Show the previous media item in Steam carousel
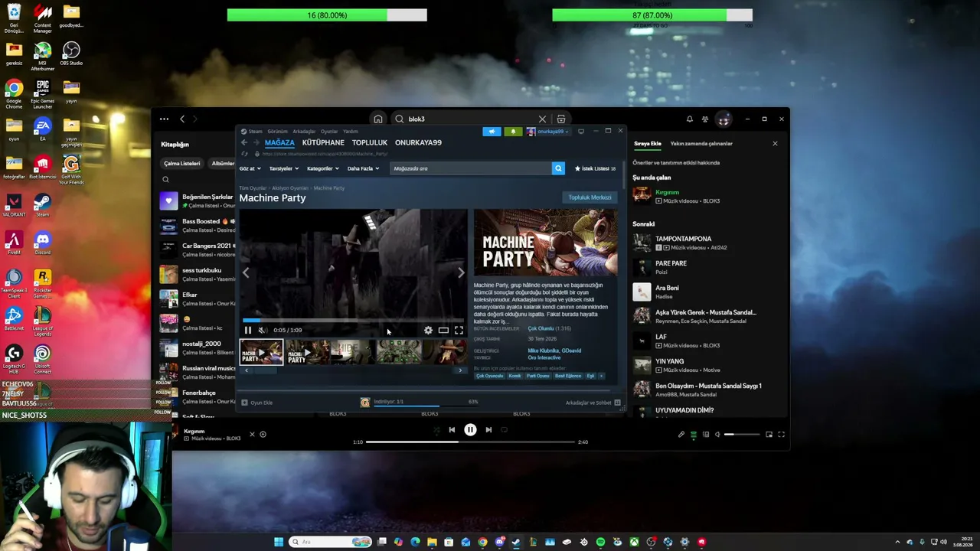 point(246,272)
